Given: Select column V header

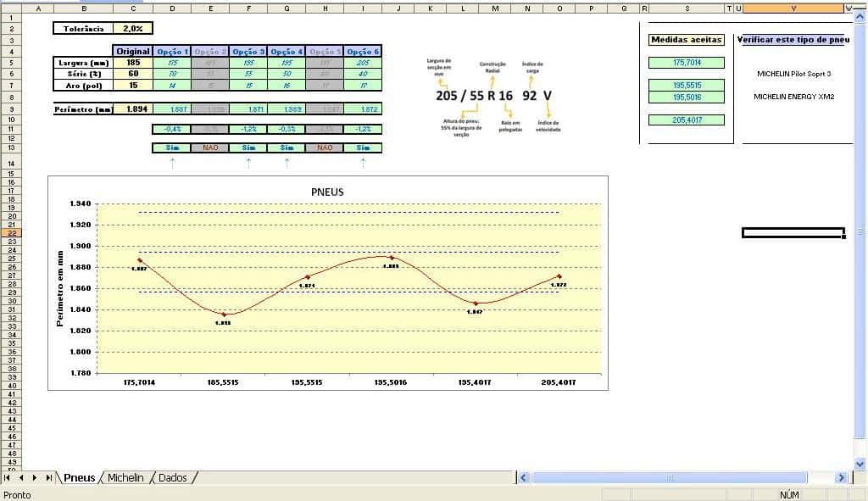Looking at the screenshot, I should pyautogui.click(x=793, y=8).
